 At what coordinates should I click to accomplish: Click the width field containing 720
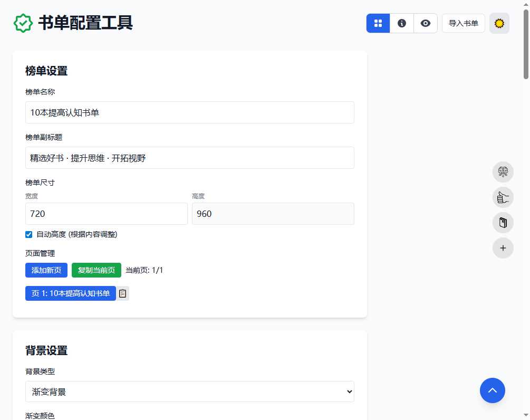105,214
